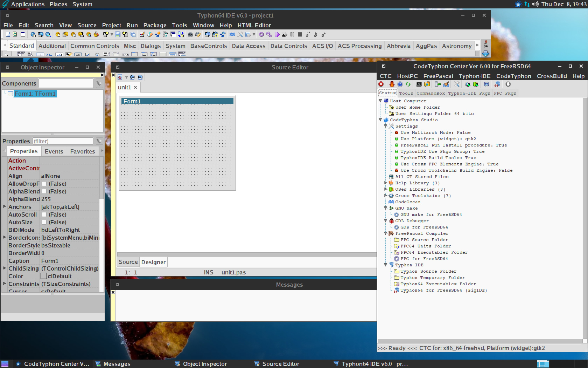The image size is (588, 368).
Task: Toggle the AlphaBlend (False) checkbox
Action: pos(44,191)
